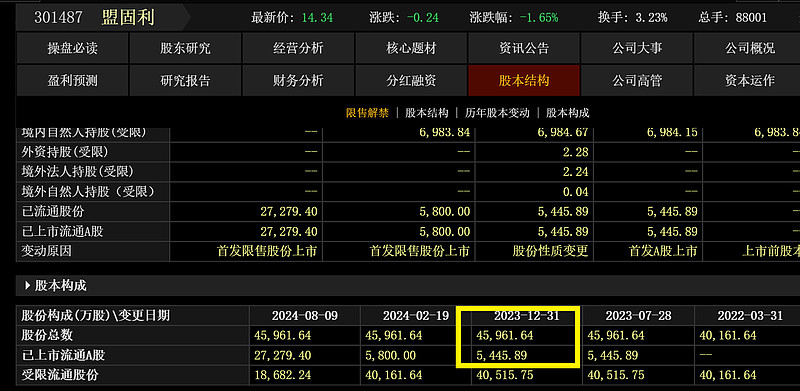Click value 0.04 in 境外自然人持股 row
800x391 pixels.
(577, 191)
